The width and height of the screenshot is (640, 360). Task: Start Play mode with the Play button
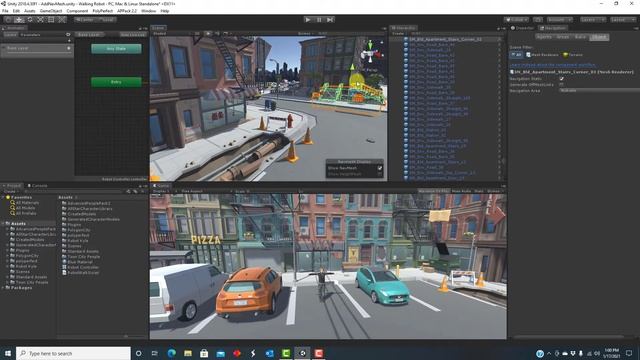pyautogui.click(x=308, y=20)
